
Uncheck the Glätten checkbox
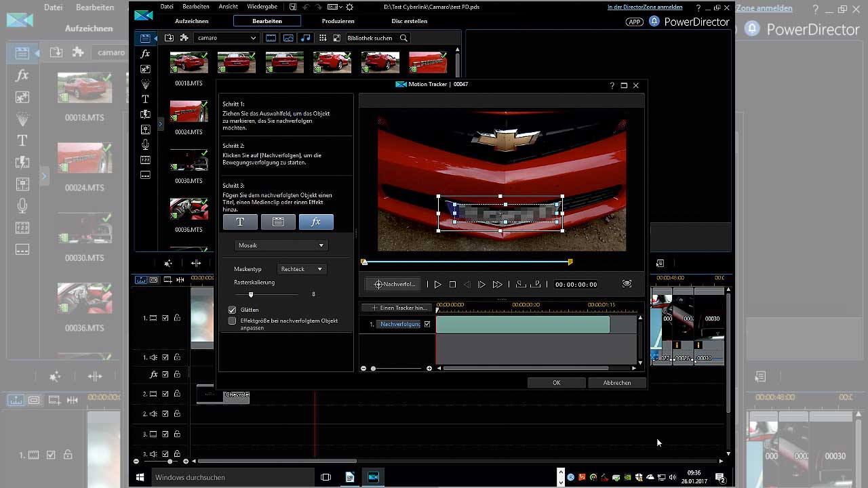(x=232, y=310)
